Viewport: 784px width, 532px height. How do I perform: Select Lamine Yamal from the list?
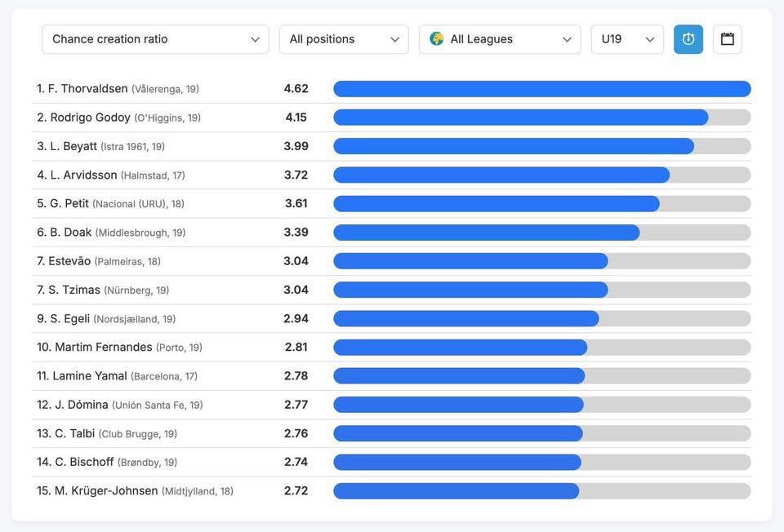click(x=90, y=376)
